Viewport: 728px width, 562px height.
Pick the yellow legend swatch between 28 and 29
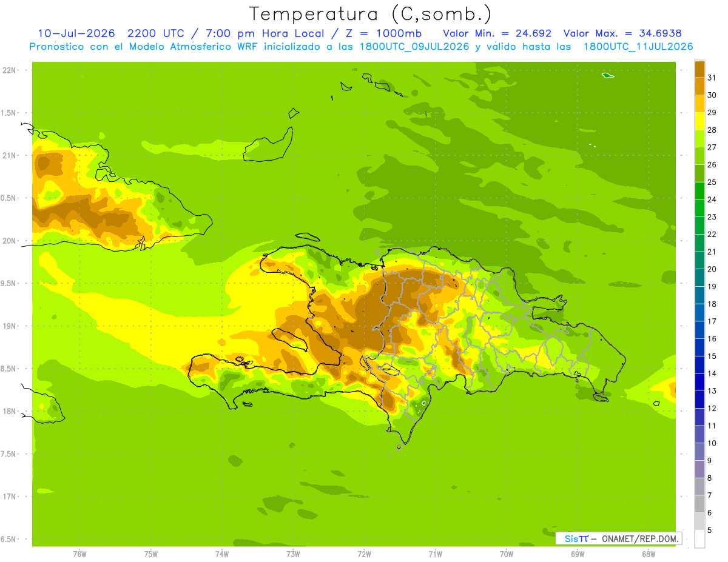pos(699,121)
